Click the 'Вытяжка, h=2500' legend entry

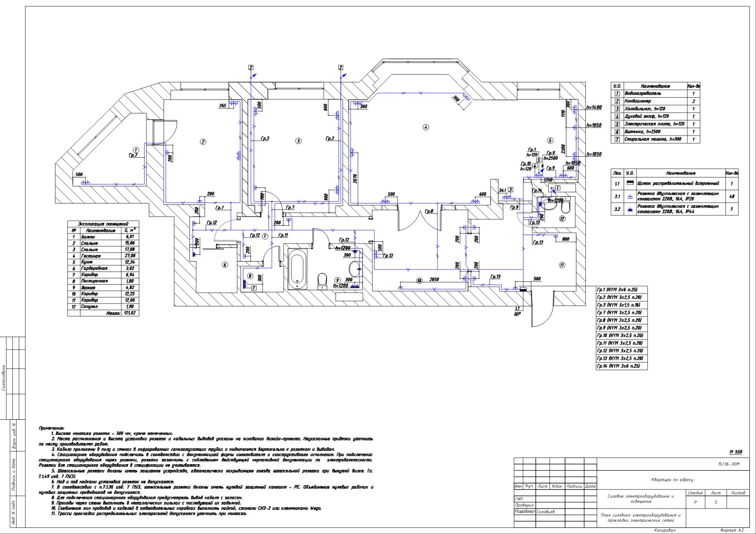coord(642,132)
